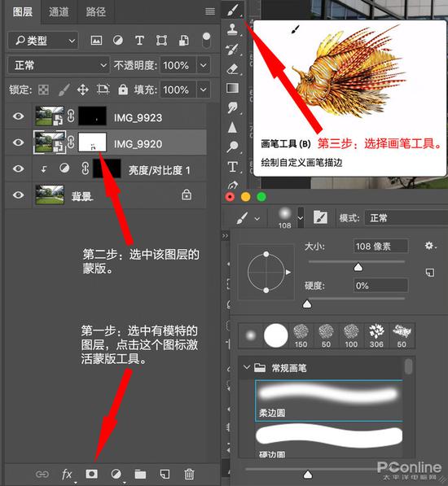The height and width of the screenshot is (486, 448).
Task: Select the IMG_9920 layer mask thumbnail
Action: click(92, 142)
